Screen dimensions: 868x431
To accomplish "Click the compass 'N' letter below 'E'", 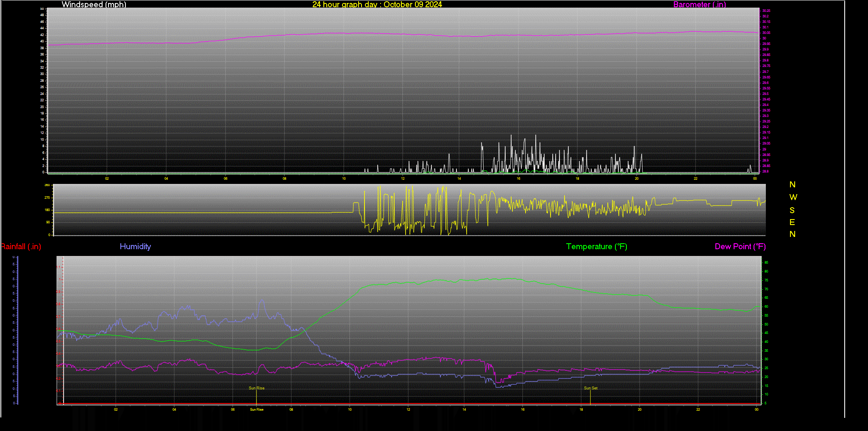I will [x=793, y=234].
